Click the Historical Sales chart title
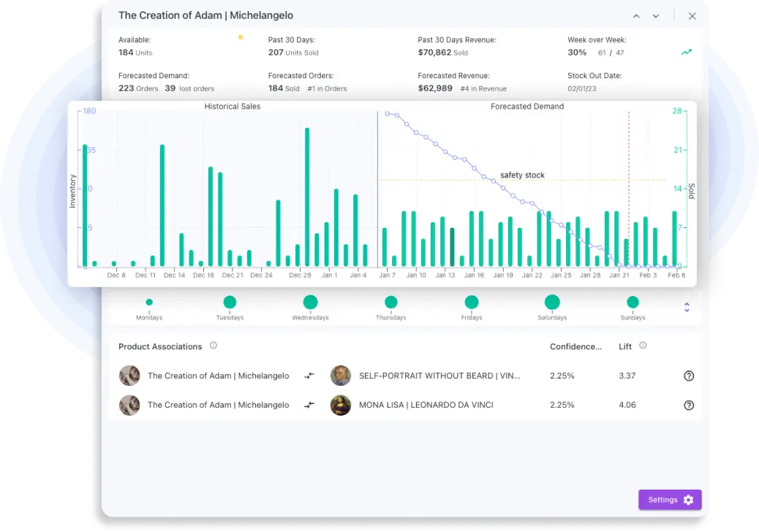 (233, 107)
